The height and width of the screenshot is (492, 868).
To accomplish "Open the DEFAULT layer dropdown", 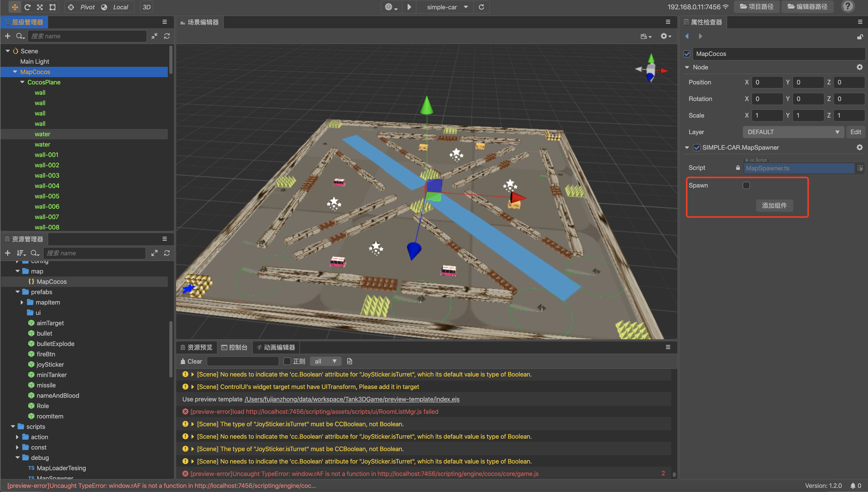I will point(793,132).
